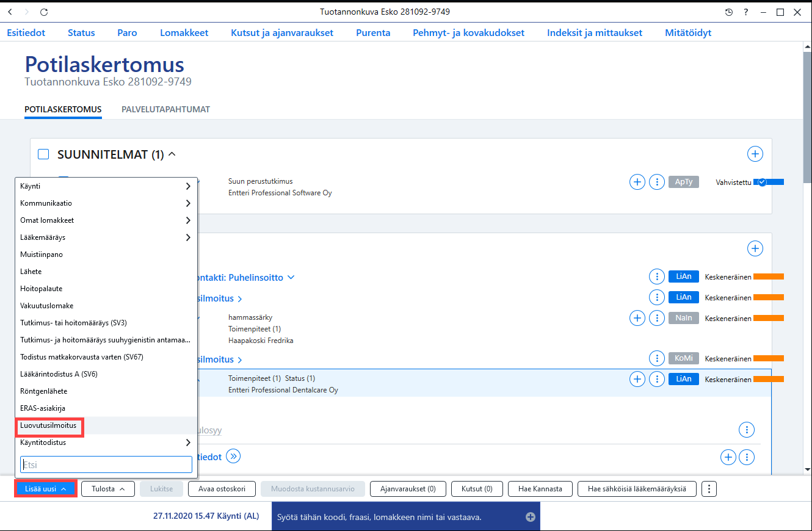Image resolution: width=812 pixels, height=531 pixels.
Task: Click the double-arrow icon next to tiedot
Action: click(x=233, y=456)
